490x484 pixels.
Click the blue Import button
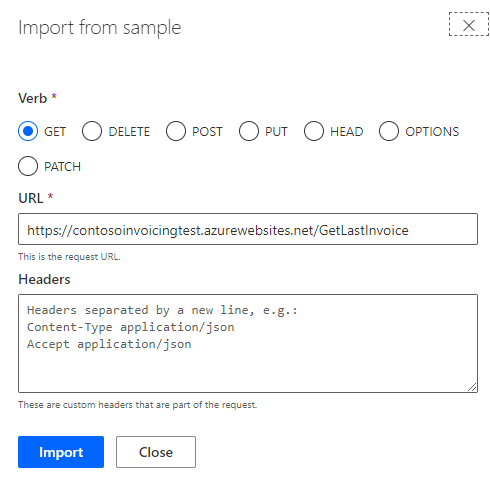61,452
